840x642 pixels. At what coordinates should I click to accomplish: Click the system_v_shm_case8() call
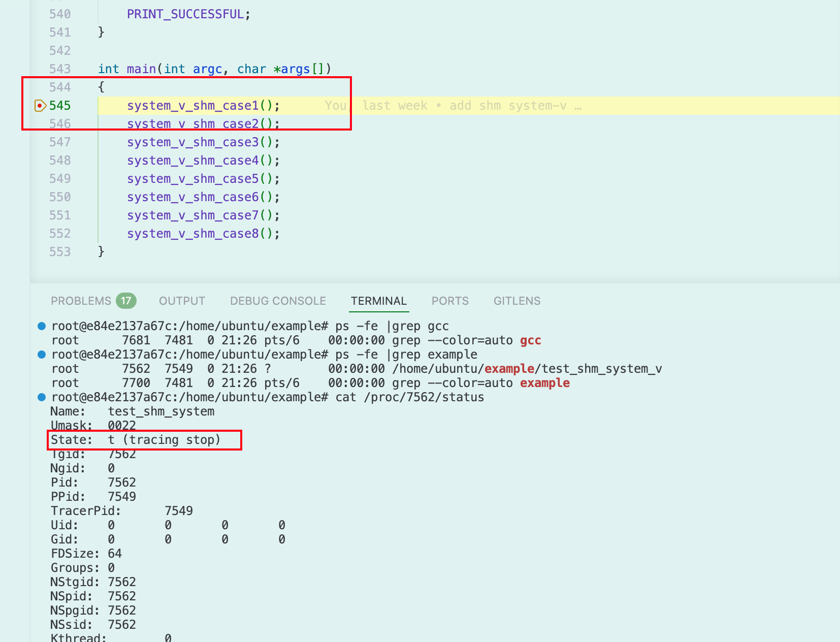tap(203, 234)
